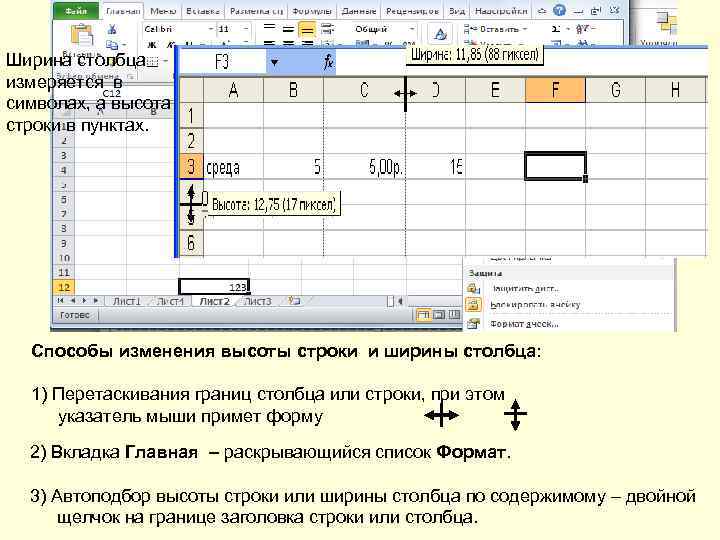Viewport: 720px width, 540px height.
Task: Select column header F
Action: (x=556, y=90)
